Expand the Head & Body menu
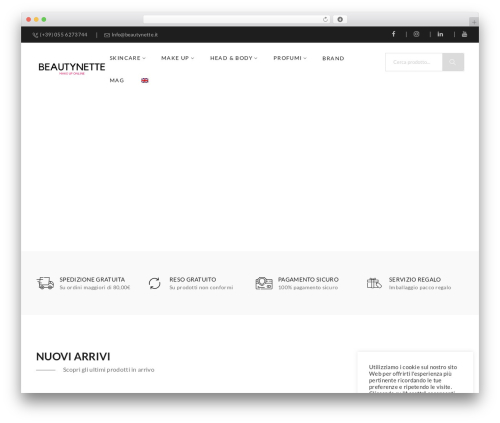This screenshot has width=500, height=423. [x=233, y=58]
